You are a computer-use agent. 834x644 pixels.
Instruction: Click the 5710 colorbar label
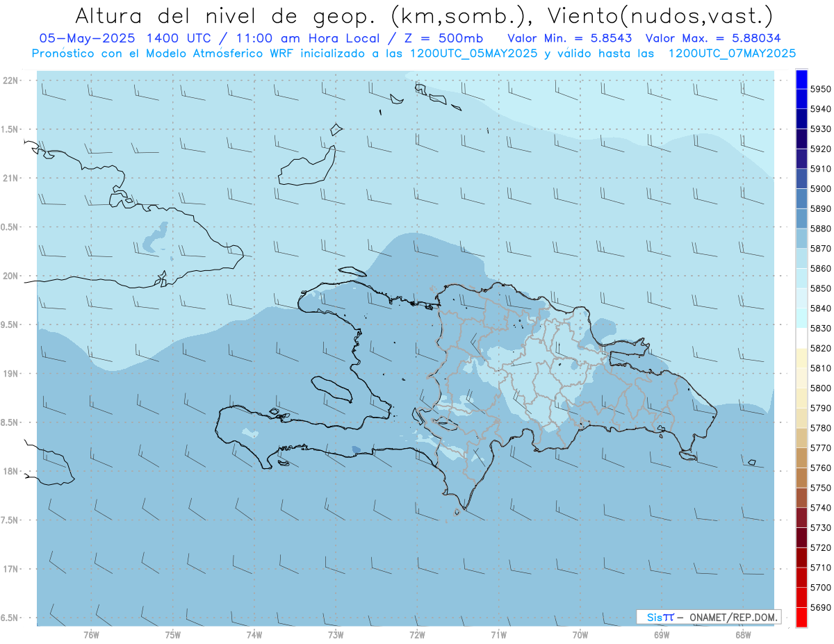pos(821,568)
